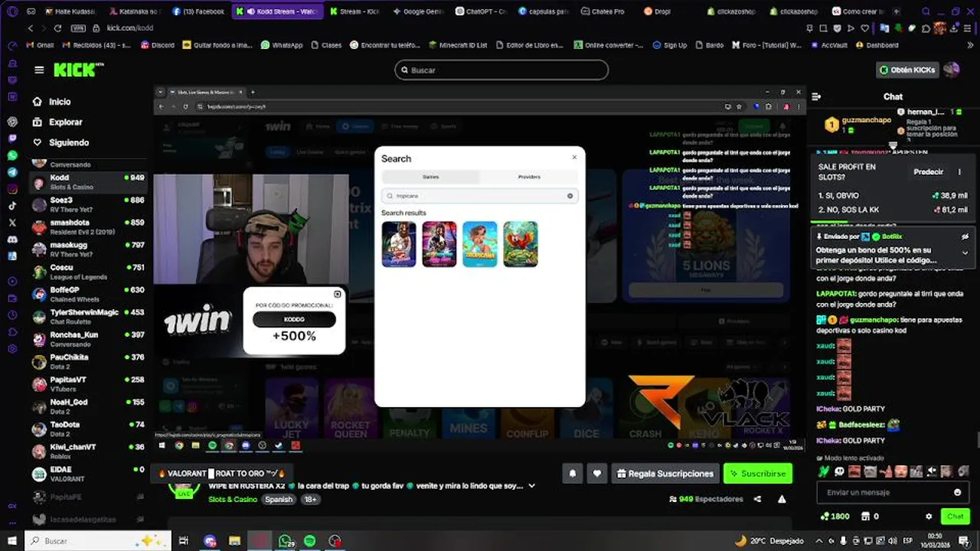Open masokugg channel in sidebar

(x=88, y=249)
